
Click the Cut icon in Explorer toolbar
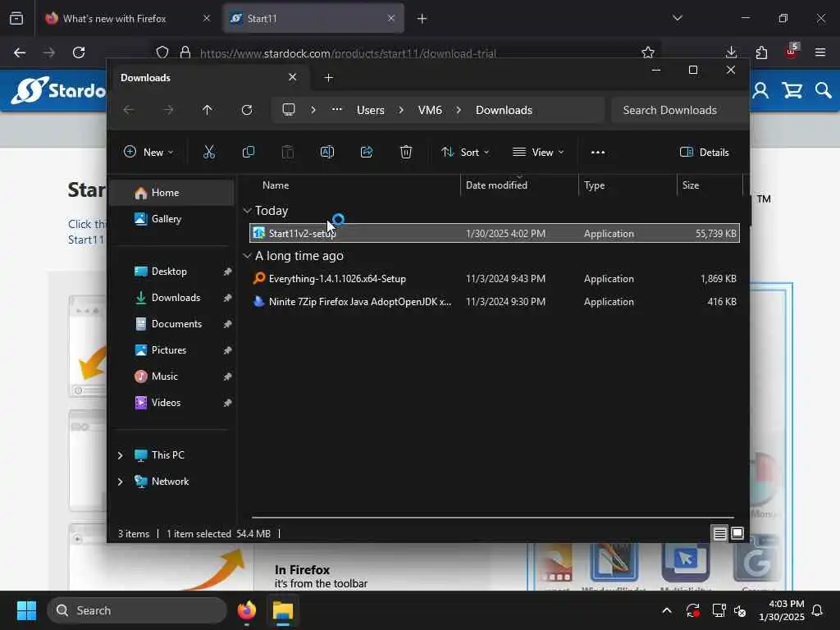click(x=209, y=152)
